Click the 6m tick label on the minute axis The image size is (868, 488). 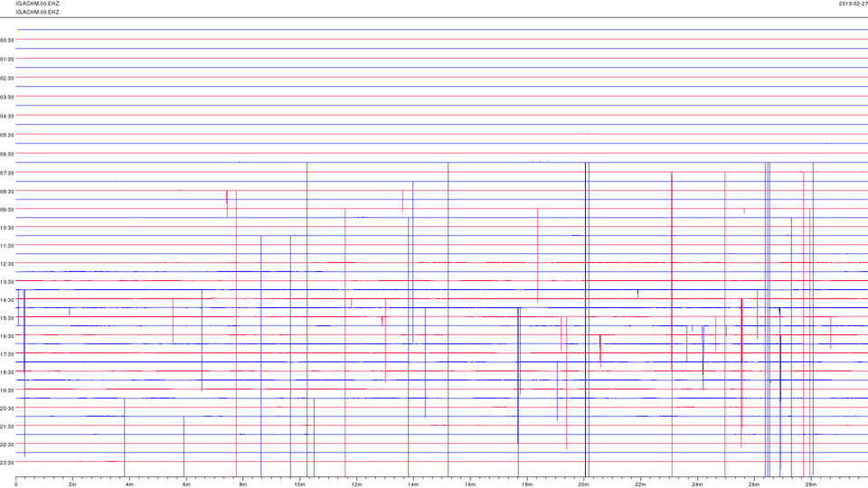(186, 484)
